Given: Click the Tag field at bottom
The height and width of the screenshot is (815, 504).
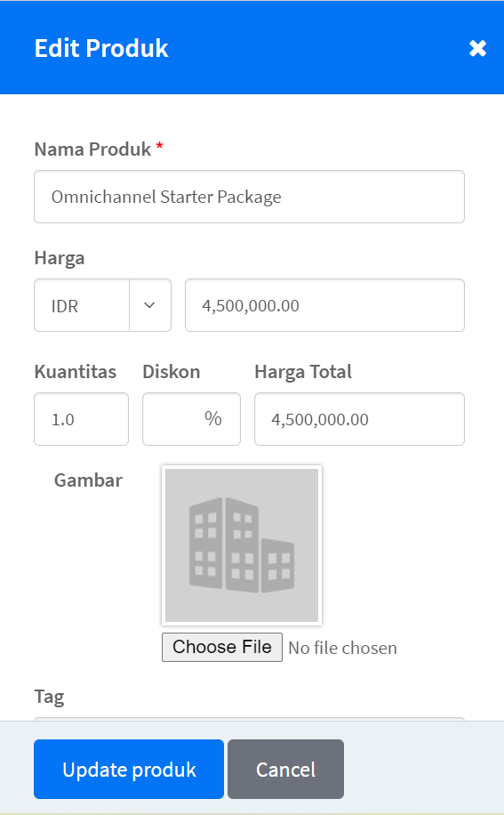Looking at the screenshot, I should pos(249,719).
